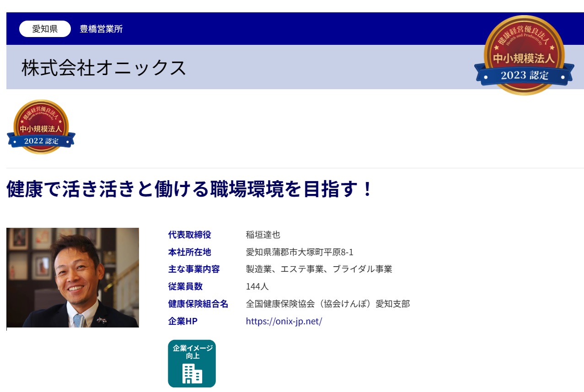The height and width of the screenshot is (392, 584).
Task: Click the 企業イメージ向上 building icon
Action: pos(192,364)
